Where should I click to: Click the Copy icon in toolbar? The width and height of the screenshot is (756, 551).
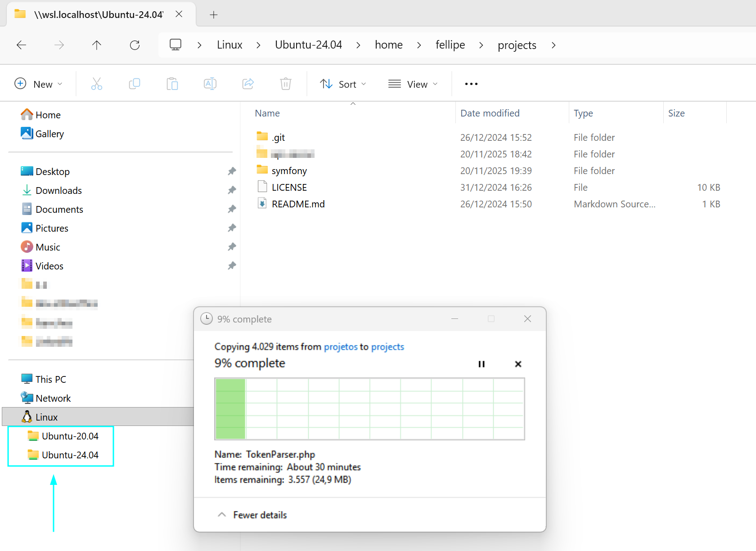click(x=135, y=84)
